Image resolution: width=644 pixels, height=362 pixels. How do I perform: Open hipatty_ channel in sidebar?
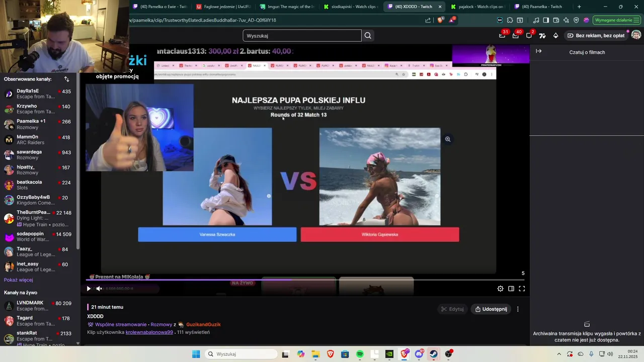(x=39, y=170)
